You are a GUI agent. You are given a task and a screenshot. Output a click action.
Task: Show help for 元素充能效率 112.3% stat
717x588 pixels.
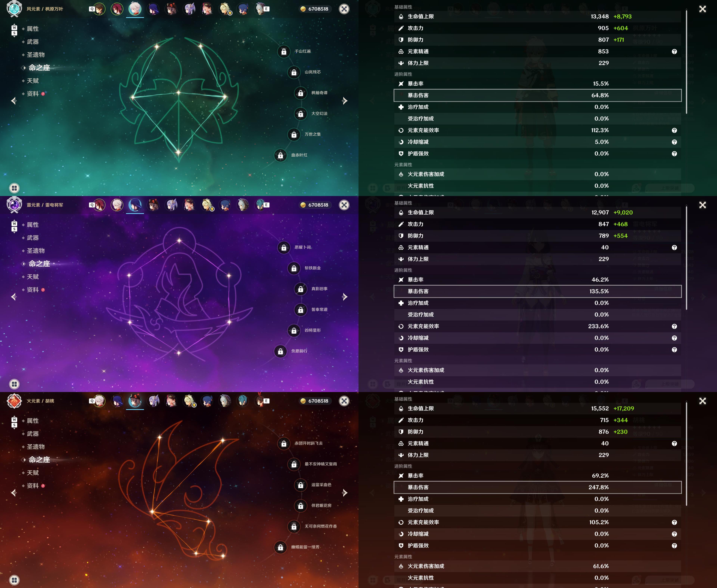click(674, 130)
